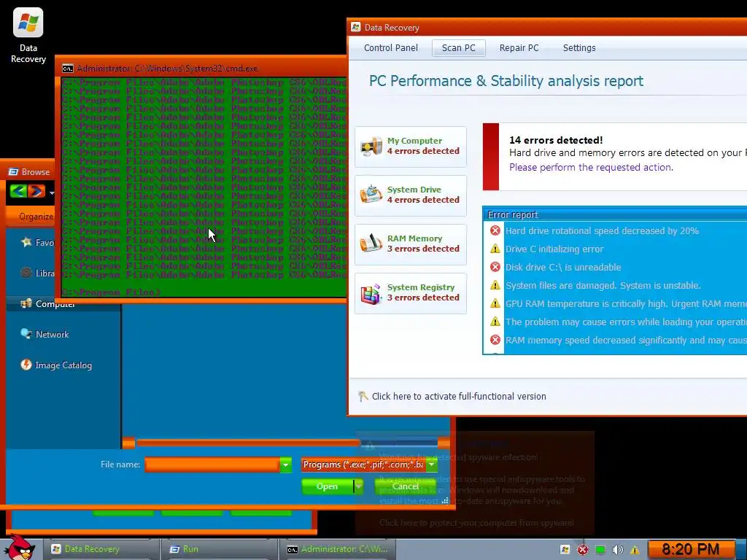Click the Data Recovery tray icon
Screen dimensions: 747x560
[565, 550]
